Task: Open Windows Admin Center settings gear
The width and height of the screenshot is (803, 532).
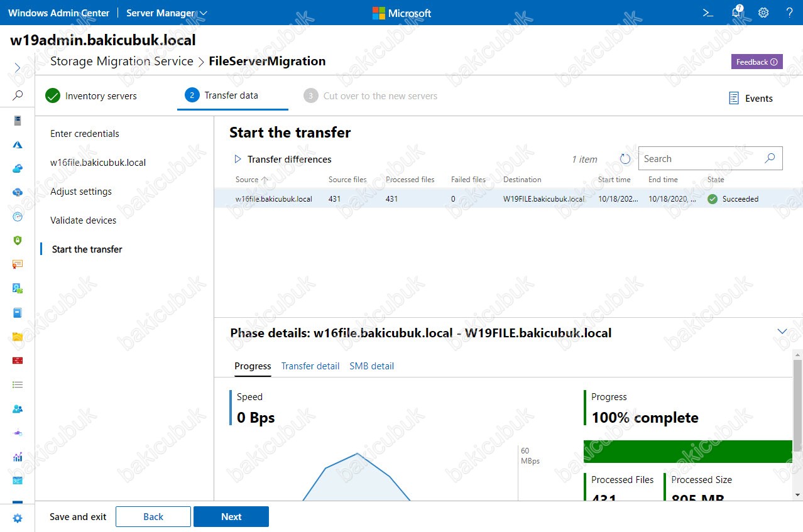Action: pyautogui.click(x=763, y=13)
